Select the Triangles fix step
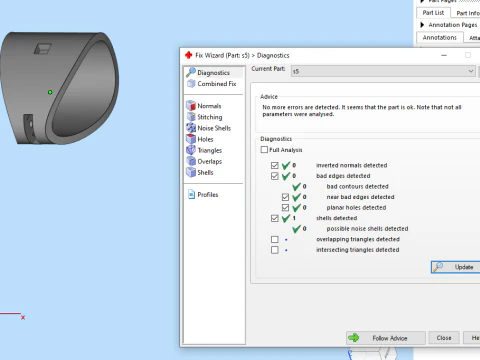 pyautogui.click(x=209, y=150)
